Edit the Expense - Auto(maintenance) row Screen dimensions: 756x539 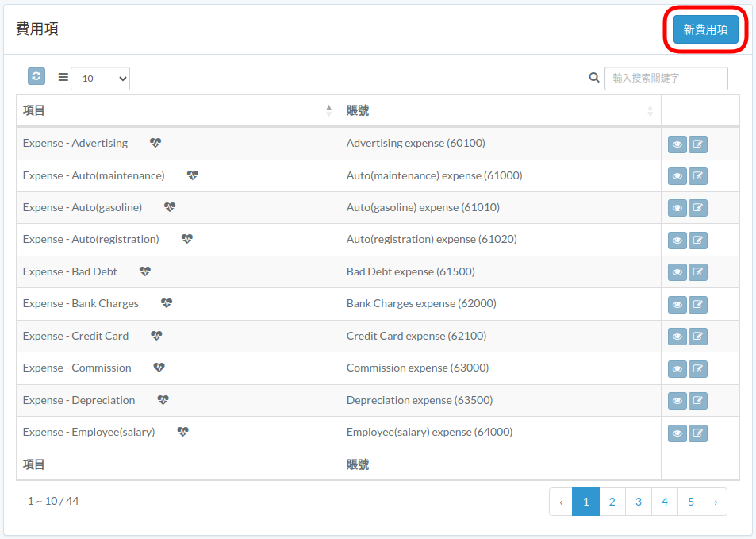697,176
